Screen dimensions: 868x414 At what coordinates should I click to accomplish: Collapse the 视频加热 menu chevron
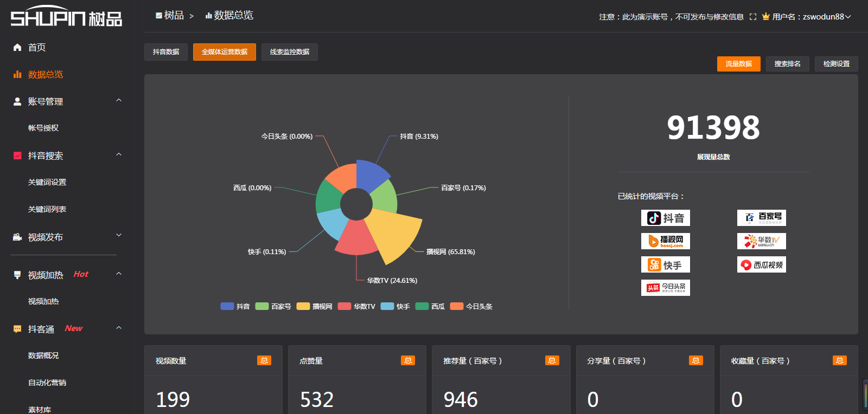[119, 274]
